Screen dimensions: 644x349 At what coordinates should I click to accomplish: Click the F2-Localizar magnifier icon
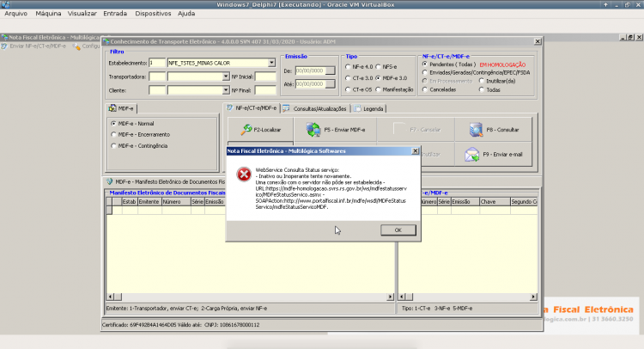coord(246,130)
